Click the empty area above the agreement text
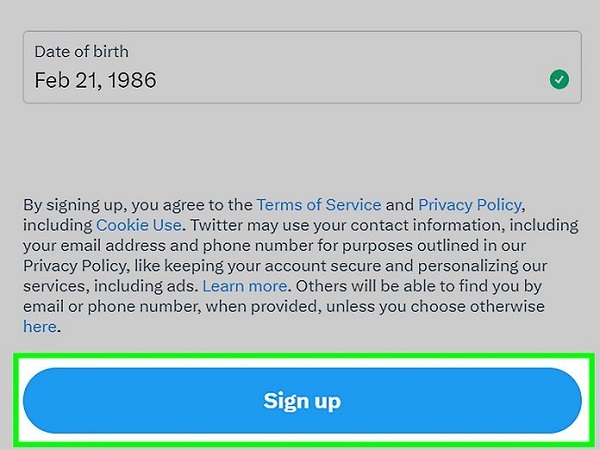Screen dimensions: 600x450 300,150
